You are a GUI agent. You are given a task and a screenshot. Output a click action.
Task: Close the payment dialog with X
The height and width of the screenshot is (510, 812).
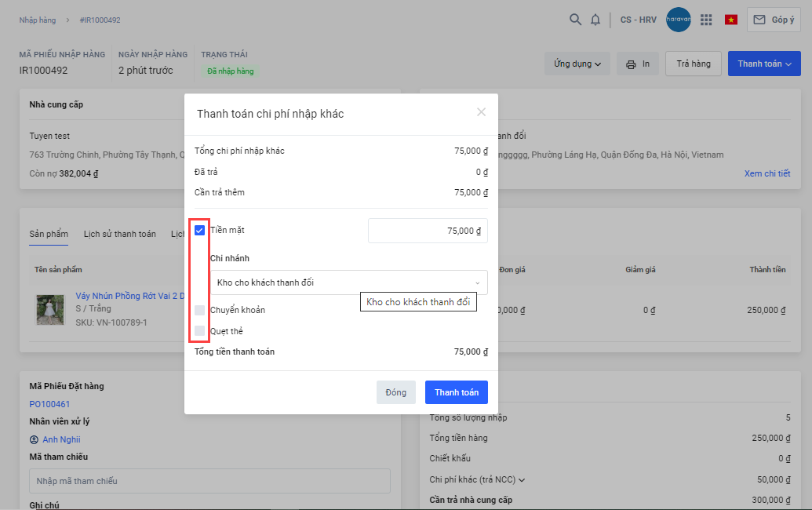[x=481, y=112]
